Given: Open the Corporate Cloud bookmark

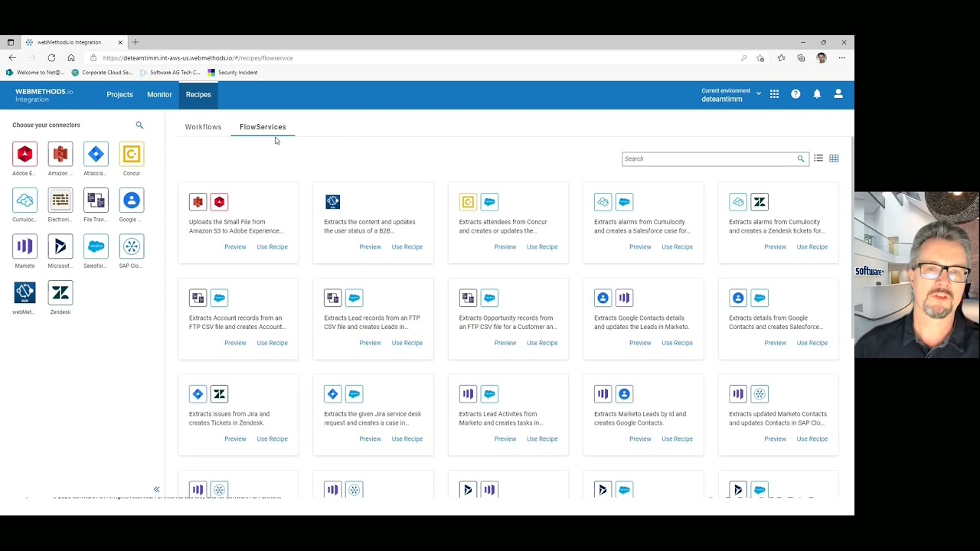Looking at the screenshot, I should pos(102,73).
